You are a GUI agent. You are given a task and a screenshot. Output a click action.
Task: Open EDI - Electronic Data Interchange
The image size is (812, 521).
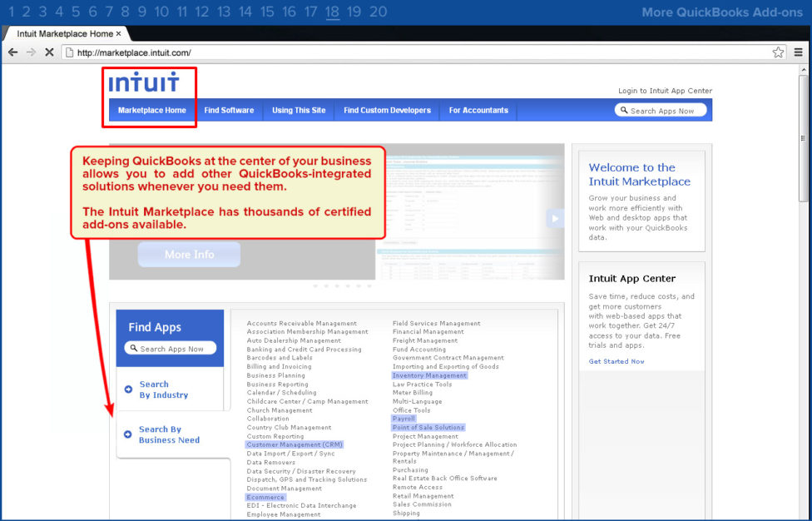[301, 505]
